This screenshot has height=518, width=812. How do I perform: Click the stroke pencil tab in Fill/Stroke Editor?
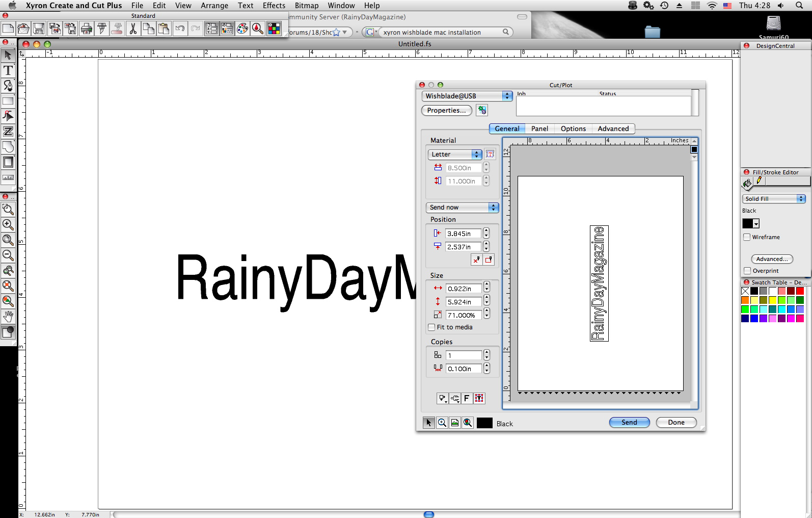[759, 181]
